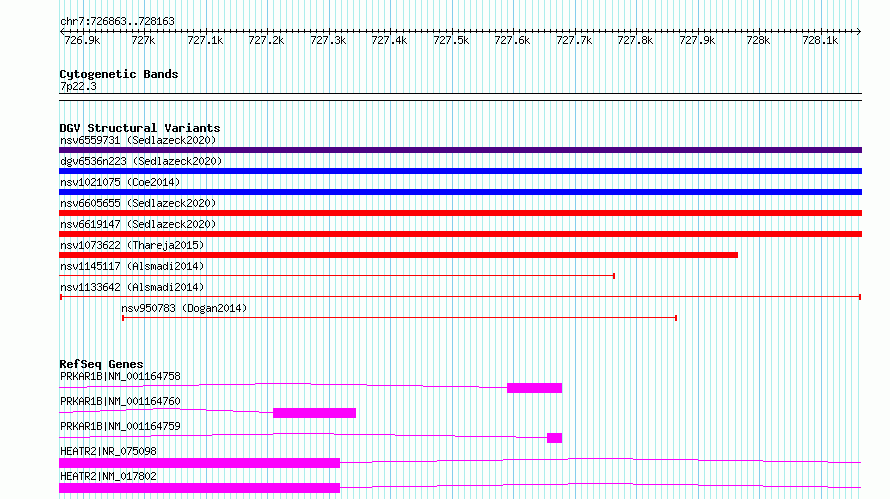Select the thin nsv950783 variant line
This screenshot has width=890, height=499.
click(x=399, y=318)
